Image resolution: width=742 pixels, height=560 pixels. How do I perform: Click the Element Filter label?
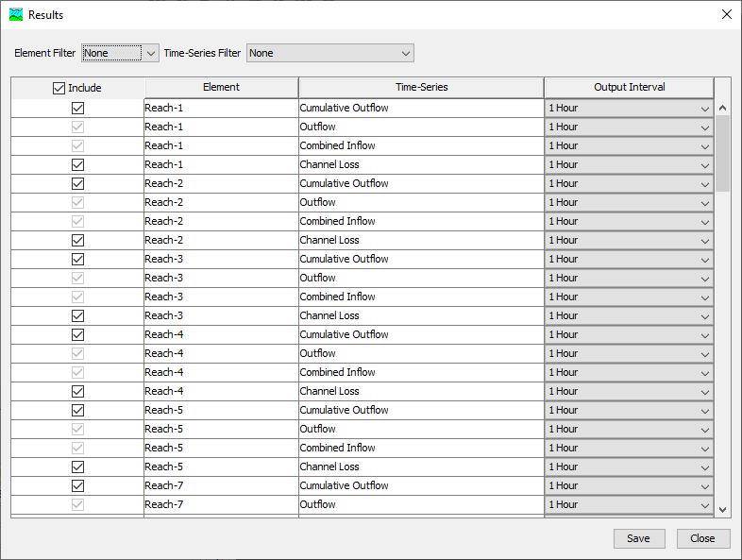tap(45, 53)
